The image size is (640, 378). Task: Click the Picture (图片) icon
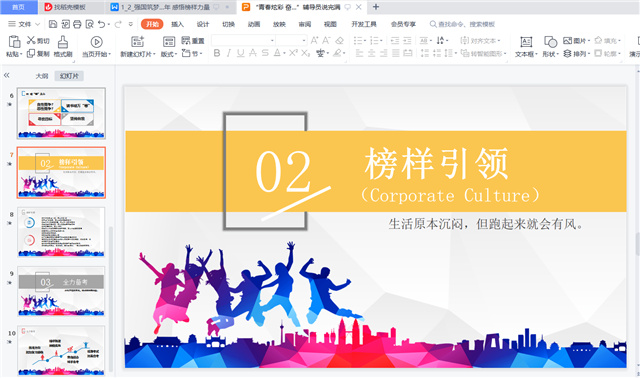(x=567, y=40)
